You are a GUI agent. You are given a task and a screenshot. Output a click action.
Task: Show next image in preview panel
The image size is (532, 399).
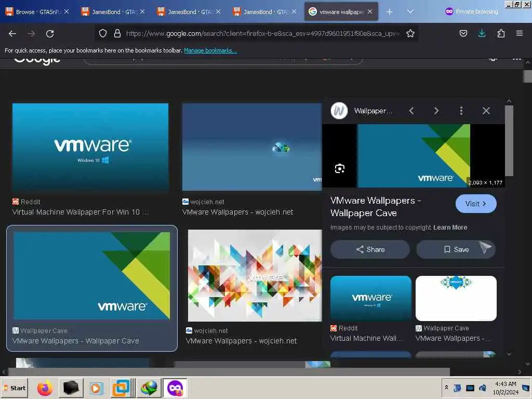click(x=436, y=111)
